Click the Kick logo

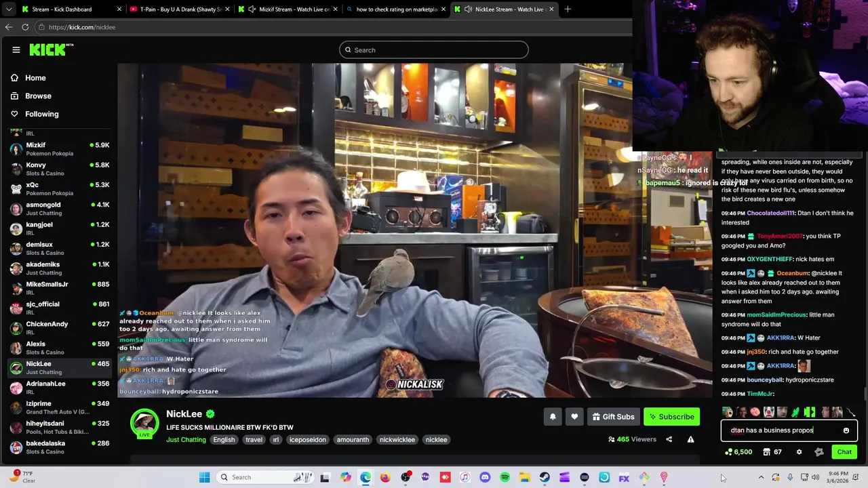[51, 49]
